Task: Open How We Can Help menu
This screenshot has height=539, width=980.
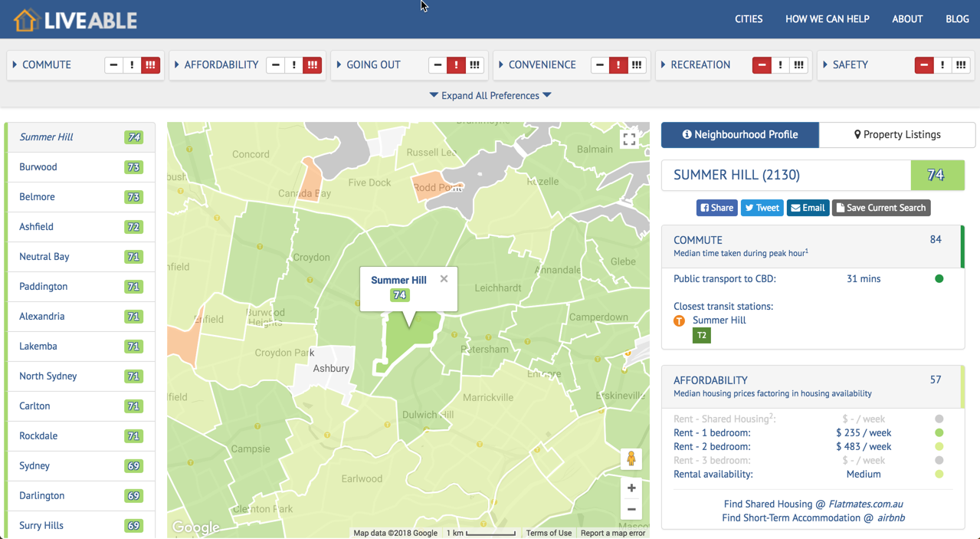Action: point(827,19)
